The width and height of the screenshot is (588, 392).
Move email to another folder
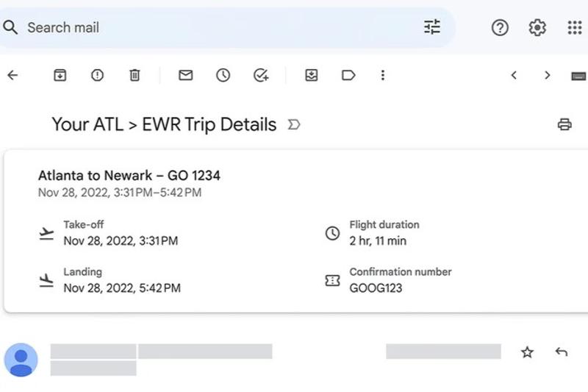click(x=312, y=75)
